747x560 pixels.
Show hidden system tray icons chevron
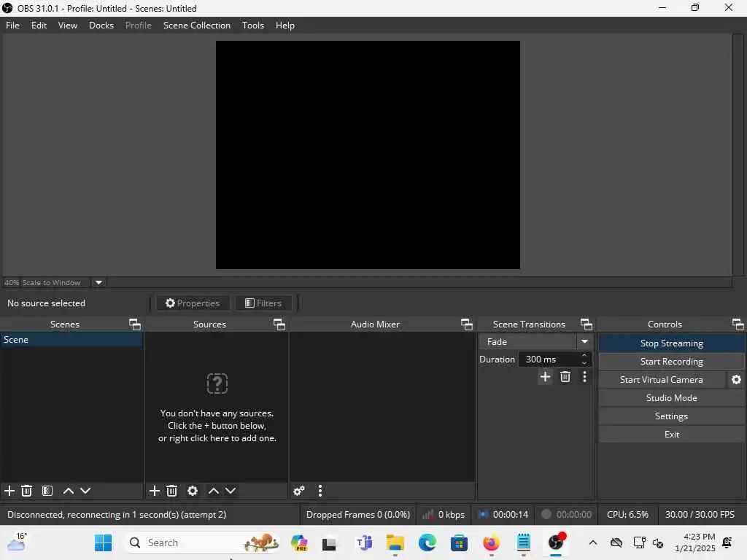pos(592,542)
